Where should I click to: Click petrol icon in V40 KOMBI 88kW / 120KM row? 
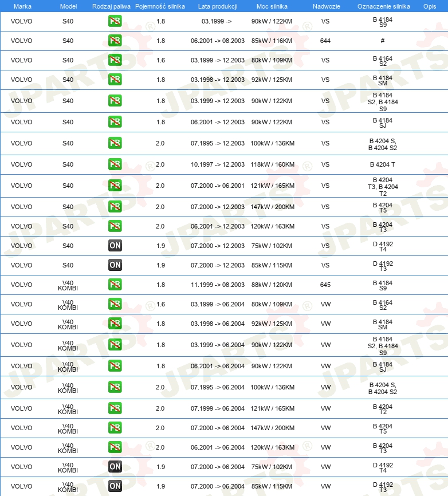point(115,285)
